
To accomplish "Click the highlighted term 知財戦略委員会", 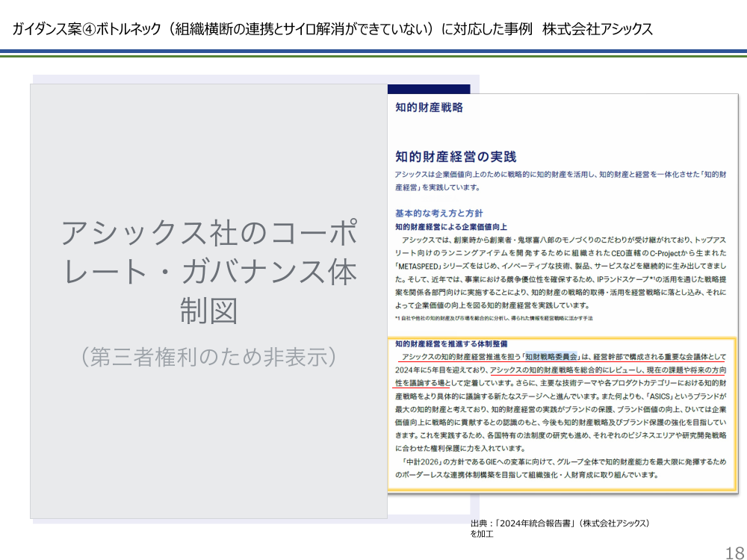I will [x=551, y=357].
